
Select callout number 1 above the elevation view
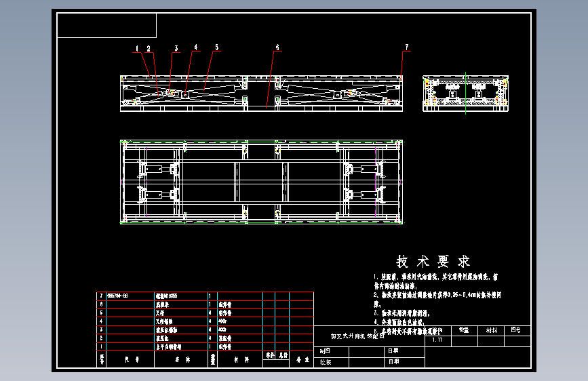tap(137, 48)
